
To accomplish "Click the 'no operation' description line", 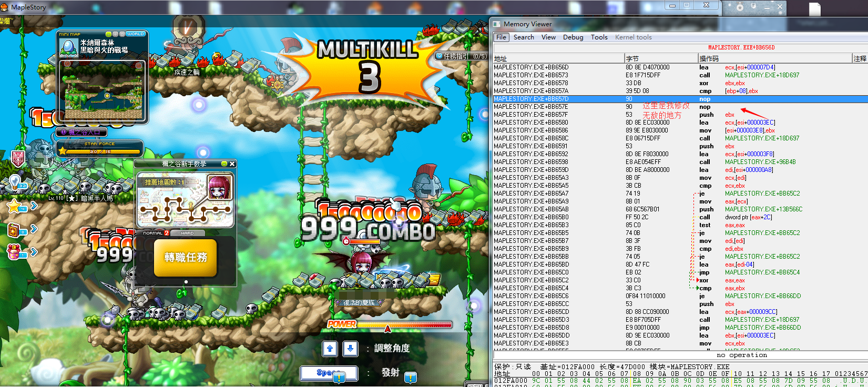I will (742, 355).
